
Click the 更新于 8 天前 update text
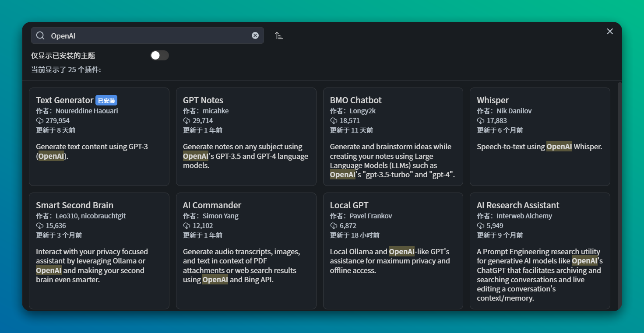56,130
